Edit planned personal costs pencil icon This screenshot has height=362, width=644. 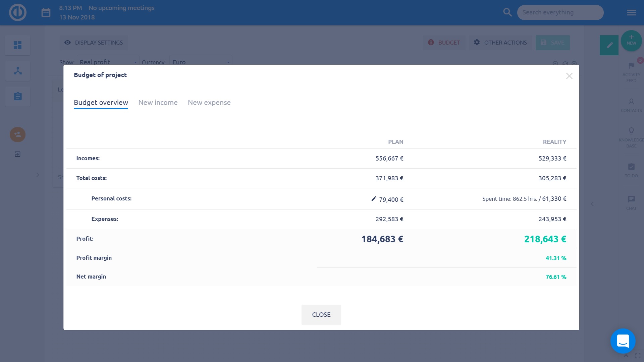pyautogui.click(x=374, y=199)
